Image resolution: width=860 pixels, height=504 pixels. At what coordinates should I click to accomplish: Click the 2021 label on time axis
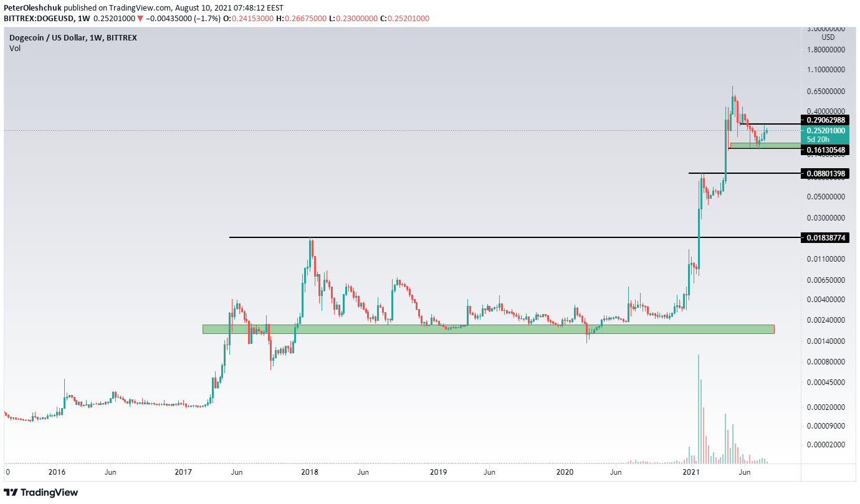[692, 473]
